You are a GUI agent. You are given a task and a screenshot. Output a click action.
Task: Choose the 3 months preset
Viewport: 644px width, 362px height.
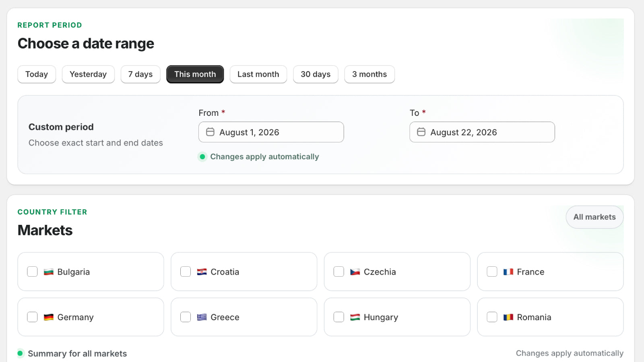point(369,74)
